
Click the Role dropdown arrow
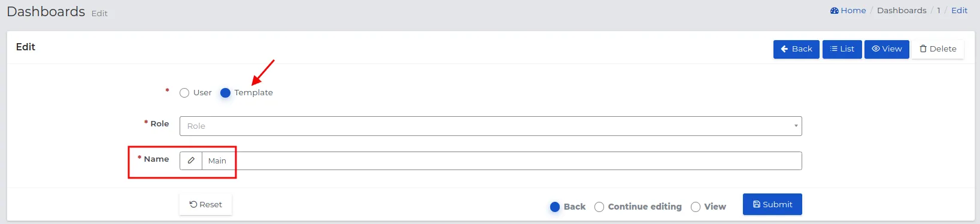click(796, 126)
